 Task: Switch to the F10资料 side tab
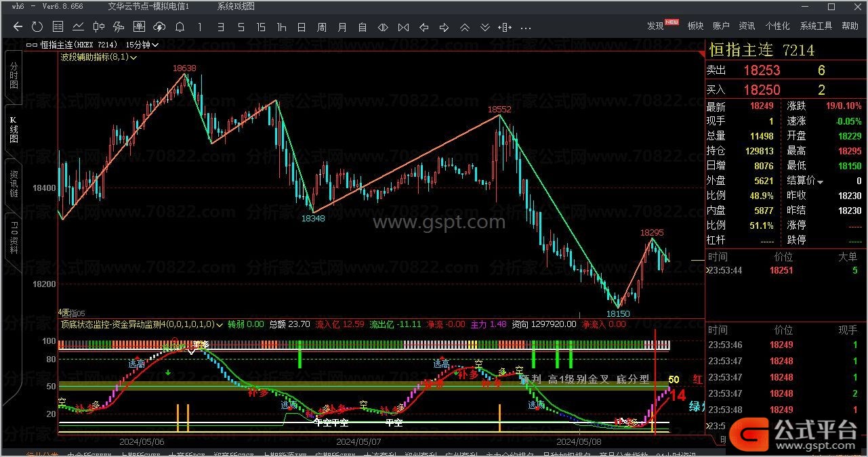click(14, 237)
